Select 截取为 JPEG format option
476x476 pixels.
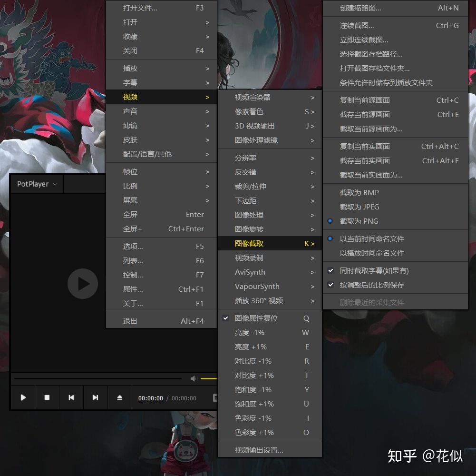[x=395, y=207]
